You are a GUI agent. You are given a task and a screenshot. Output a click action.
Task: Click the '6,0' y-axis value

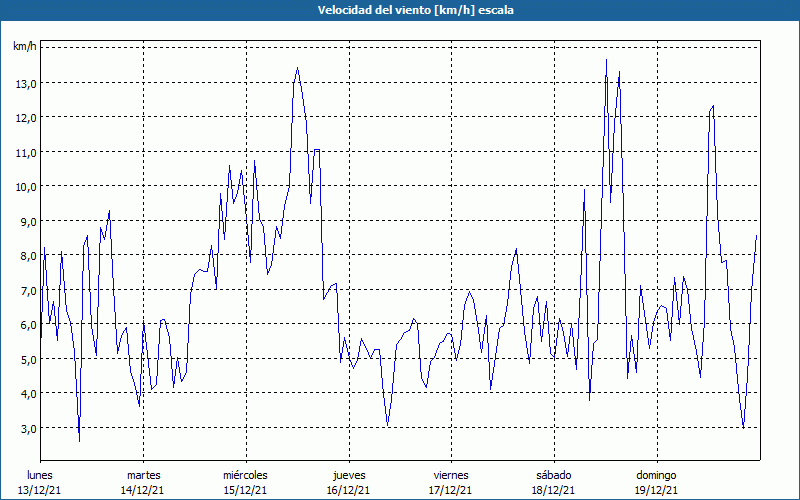click(x=28, y=324)
